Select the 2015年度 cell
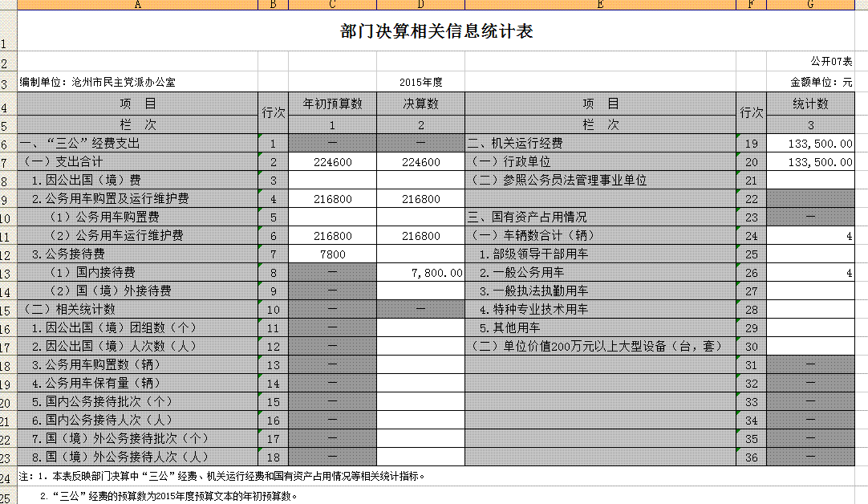 [x=420, y=82]
